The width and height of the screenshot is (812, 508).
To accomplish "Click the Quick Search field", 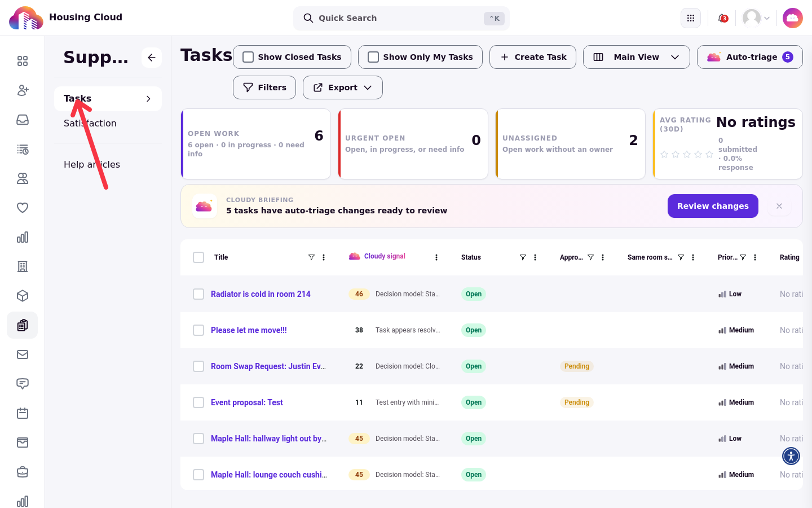I will click(401, 18).
